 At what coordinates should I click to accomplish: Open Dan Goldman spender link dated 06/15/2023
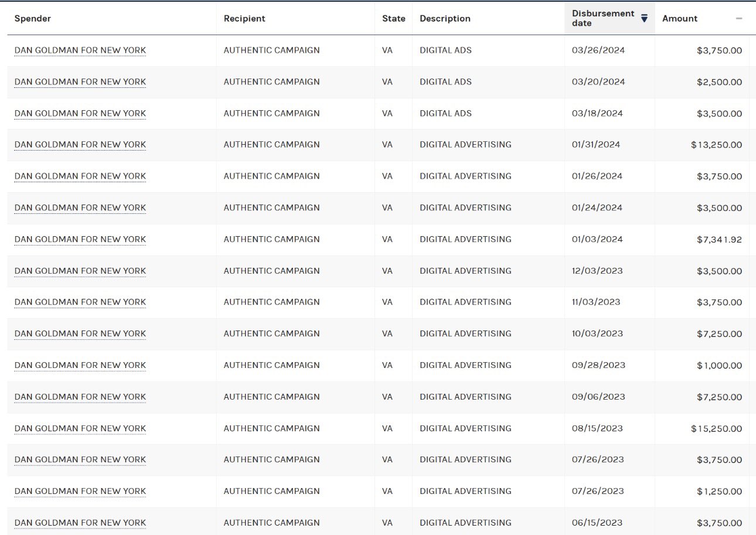80,523
